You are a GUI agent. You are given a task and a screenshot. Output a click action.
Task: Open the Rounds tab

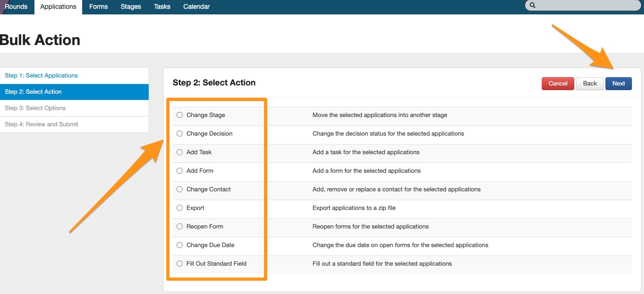click(16, 7)
